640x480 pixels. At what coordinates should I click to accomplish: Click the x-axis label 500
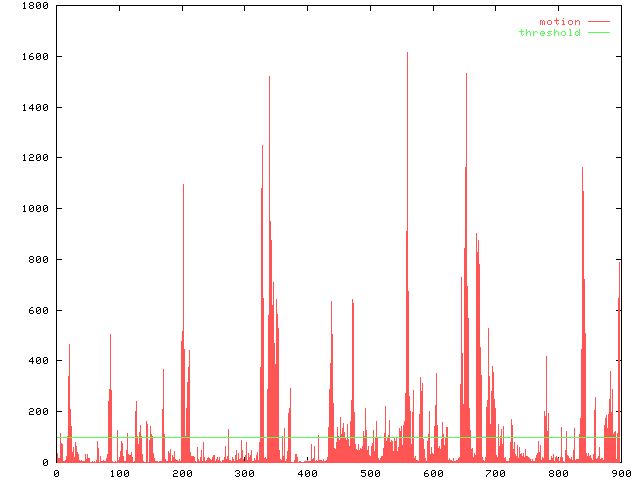pyautogui.click(x=369, y=473)
